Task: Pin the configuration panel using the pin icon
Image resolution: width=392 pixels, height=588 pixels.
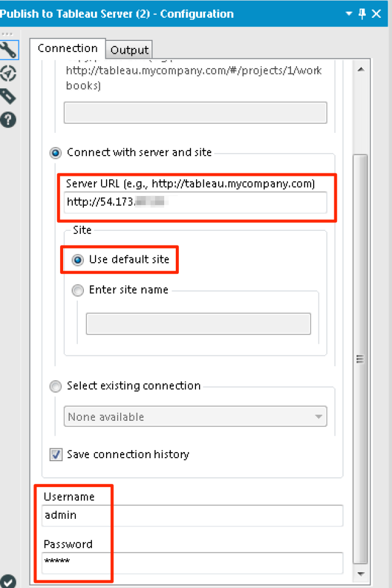Action: point(362,13)
